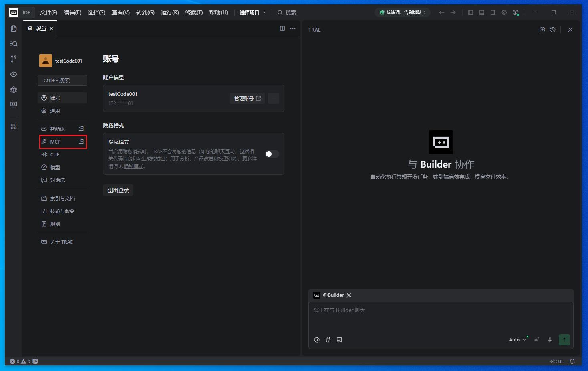Open the Explorer files icon in activity bar
Viewport: 588px width, 371px height.
pyautogui.click(x=14, y=28)
